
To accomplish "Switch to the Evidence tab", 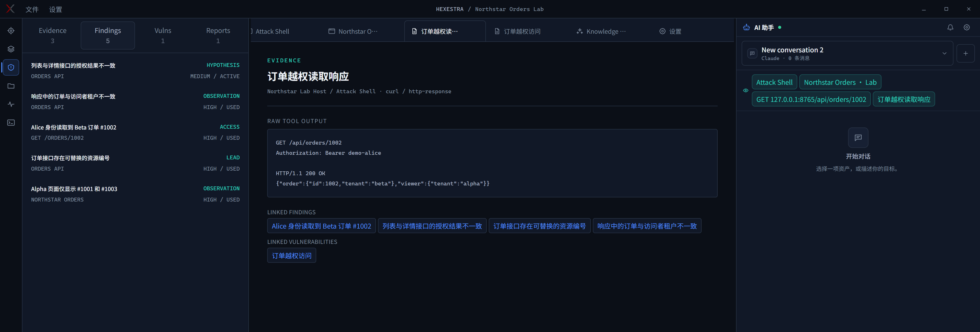I will coord(53,35).
